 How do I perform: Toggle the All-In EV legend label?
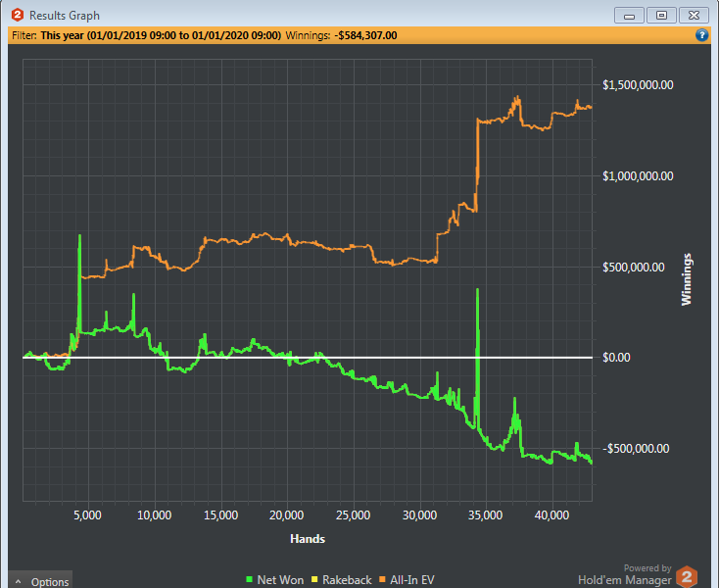tap(411, 580)
